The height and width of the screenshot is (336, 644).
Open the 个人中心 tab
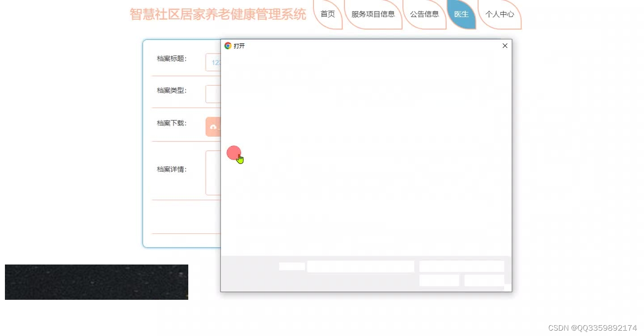500,14
